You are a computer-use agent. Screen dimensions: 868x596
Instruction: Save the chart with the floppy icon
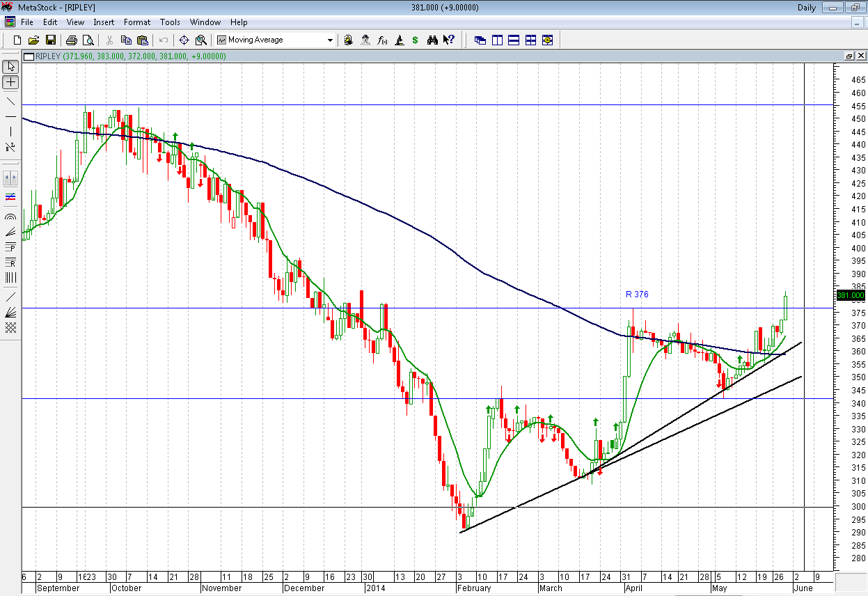click(x=49, y=40)
